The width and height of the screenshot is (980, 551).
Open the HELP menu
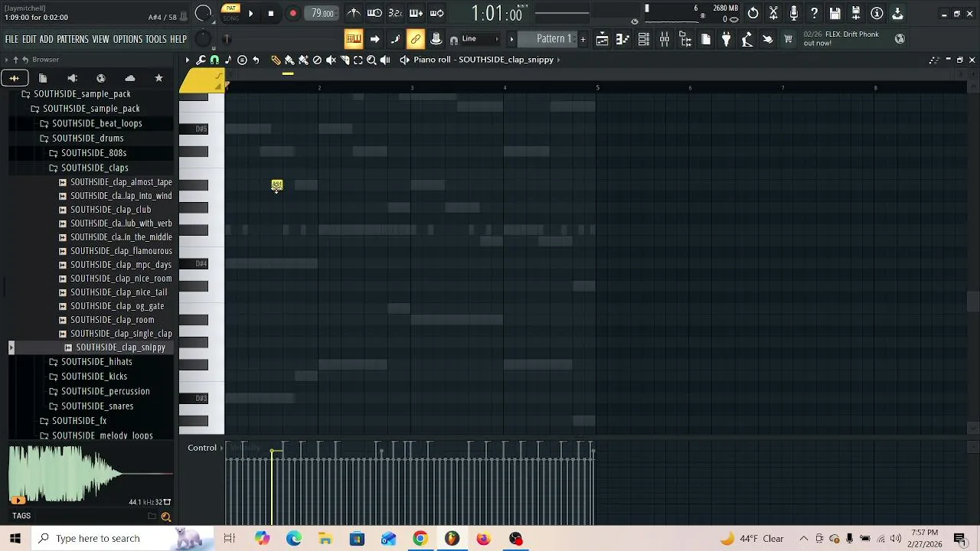(178, 39)
